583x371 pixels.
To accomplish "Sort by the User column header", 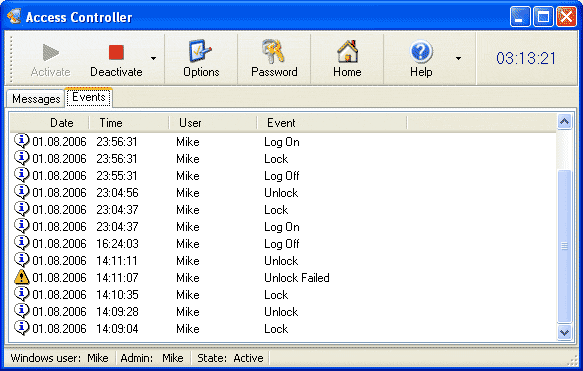I will click(x=213, y=123).
